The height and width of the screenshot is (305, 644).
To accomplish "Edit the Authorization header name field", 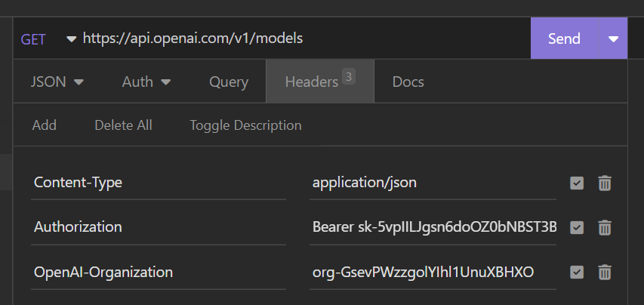I will [x=158, y=227].
